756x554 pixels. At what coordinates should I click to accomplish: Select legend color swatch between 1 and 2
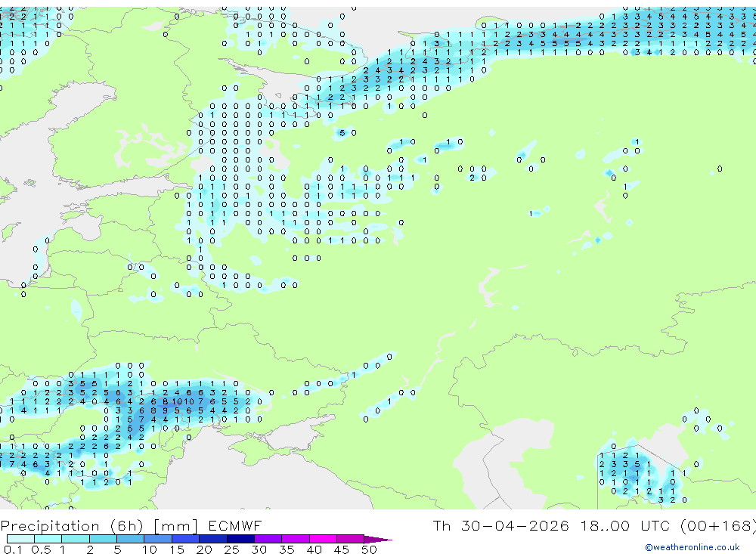[76, 539]
